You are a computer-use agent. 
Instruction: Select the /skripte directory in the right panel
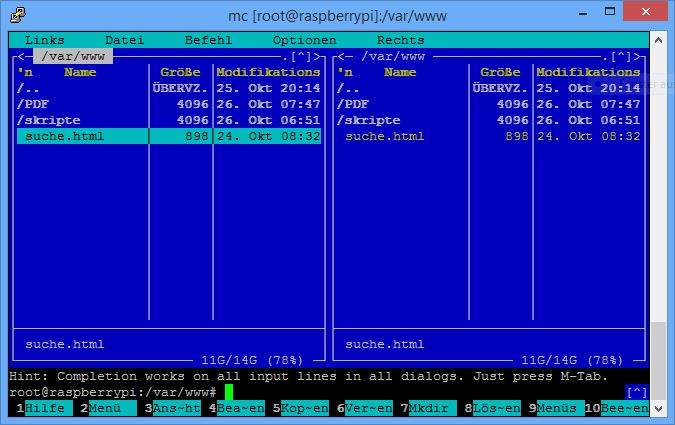click(366, 120)
